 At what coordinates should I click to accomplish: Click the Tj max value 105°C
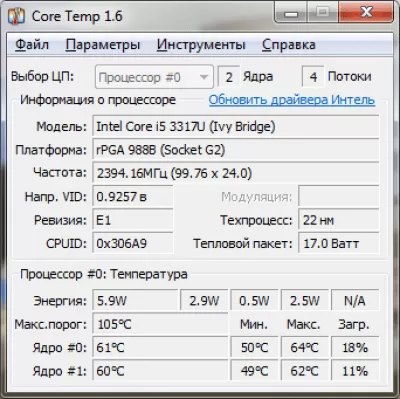[160, 324]
